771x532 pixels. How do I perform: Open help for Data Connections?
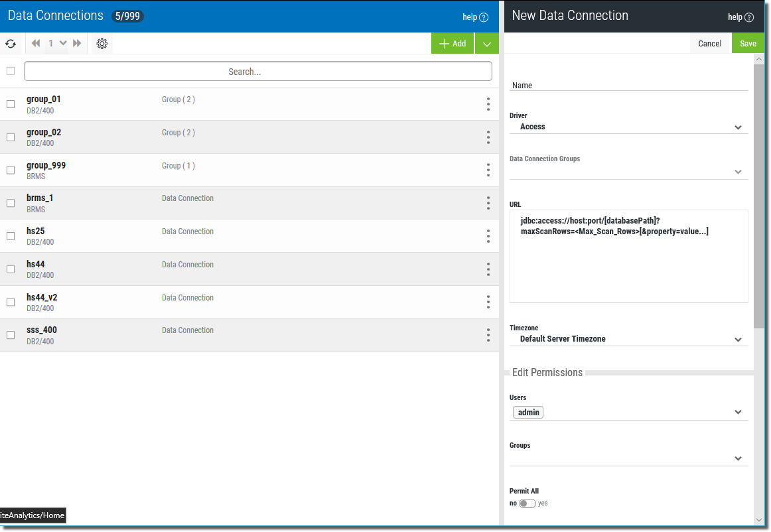(475, 17)
